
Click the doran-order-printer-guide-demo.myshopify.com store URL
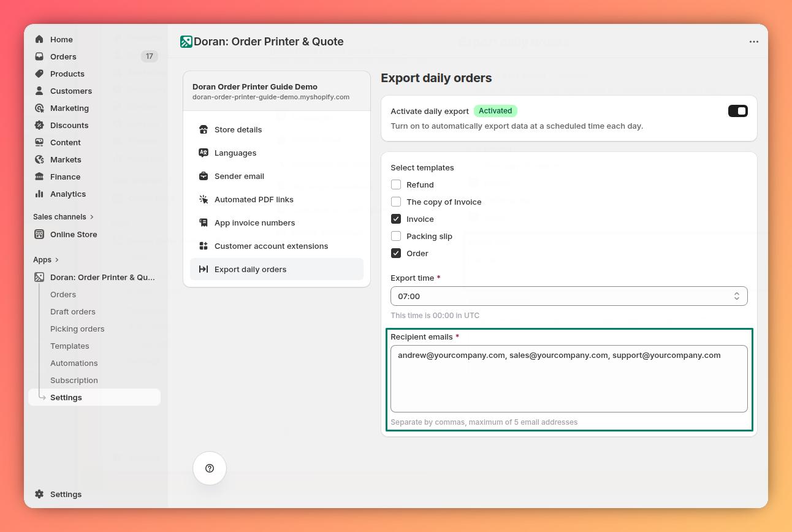(271, 97)
